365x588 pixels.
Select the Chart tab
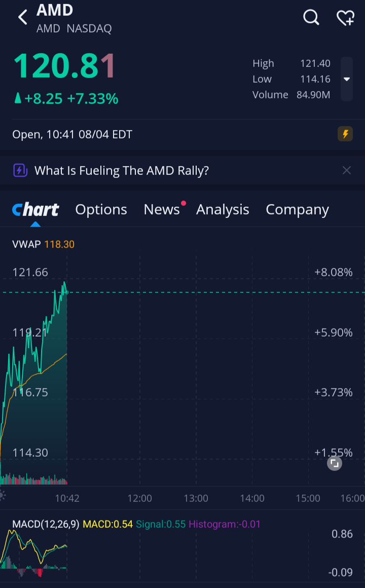(x=35, y=210)
